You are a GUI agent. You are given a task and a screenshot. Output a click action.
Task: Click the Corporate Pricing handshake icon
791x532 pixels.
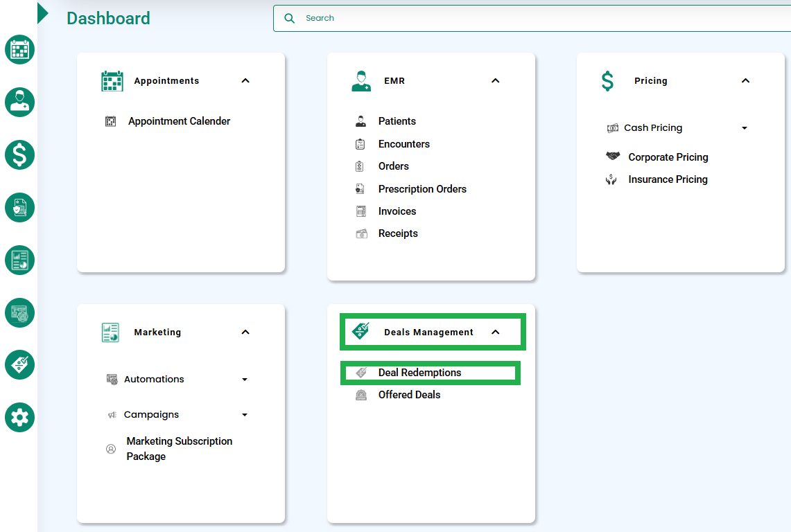pos(613,156)
